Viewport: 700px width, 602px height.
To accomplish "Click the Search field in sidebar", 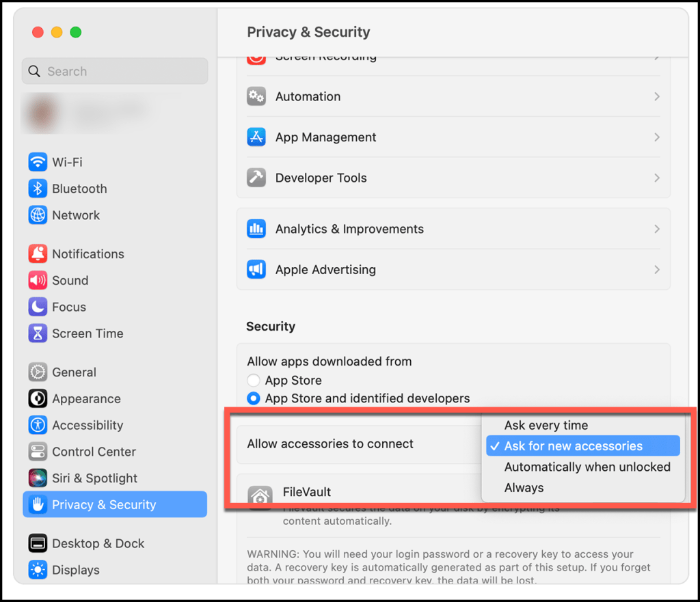I will (x=115, y=71).
